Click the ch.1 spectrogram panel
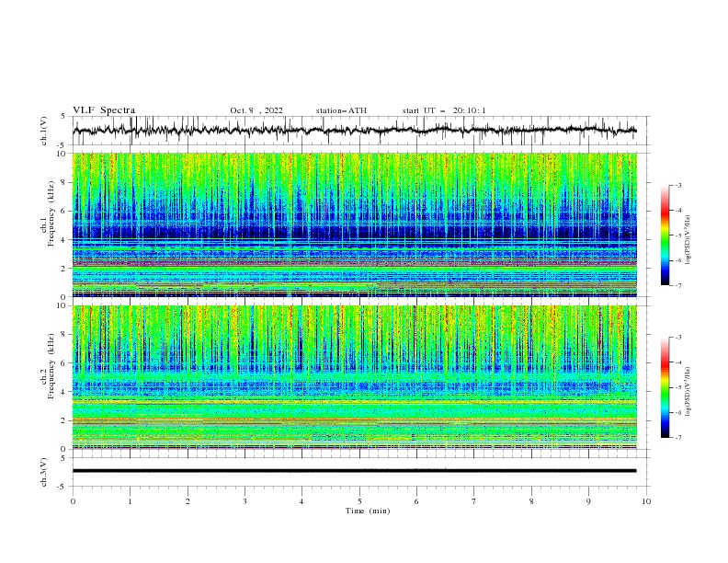The height and width of the screenshot is (563, 728). pos(355,224)
